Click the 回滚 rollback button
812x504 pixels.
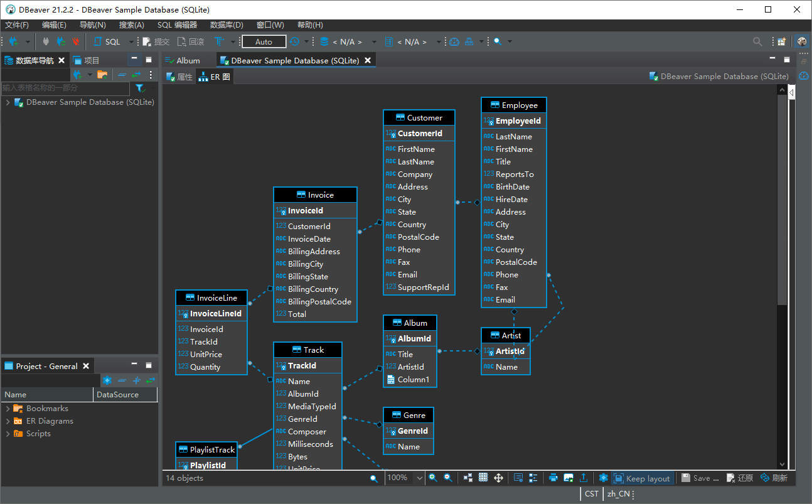[x=191, y=41]
